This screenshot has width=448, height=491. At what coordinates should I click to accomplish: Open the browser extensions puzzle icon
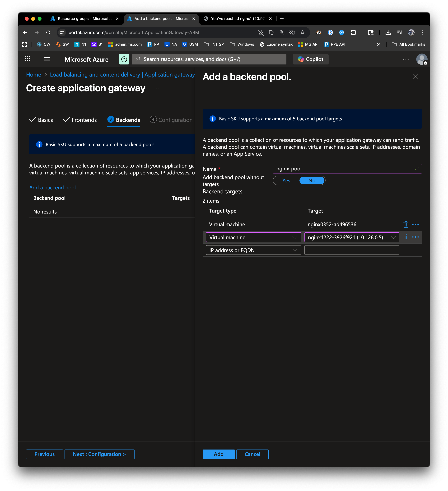(353, 32)
